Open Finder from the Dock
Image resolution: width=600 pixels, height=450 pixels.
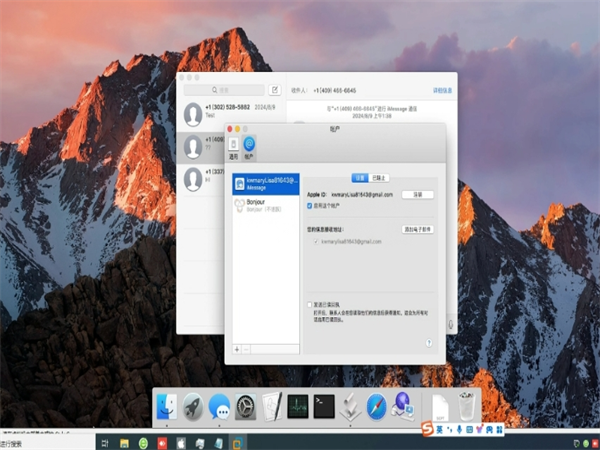point(167,406)
